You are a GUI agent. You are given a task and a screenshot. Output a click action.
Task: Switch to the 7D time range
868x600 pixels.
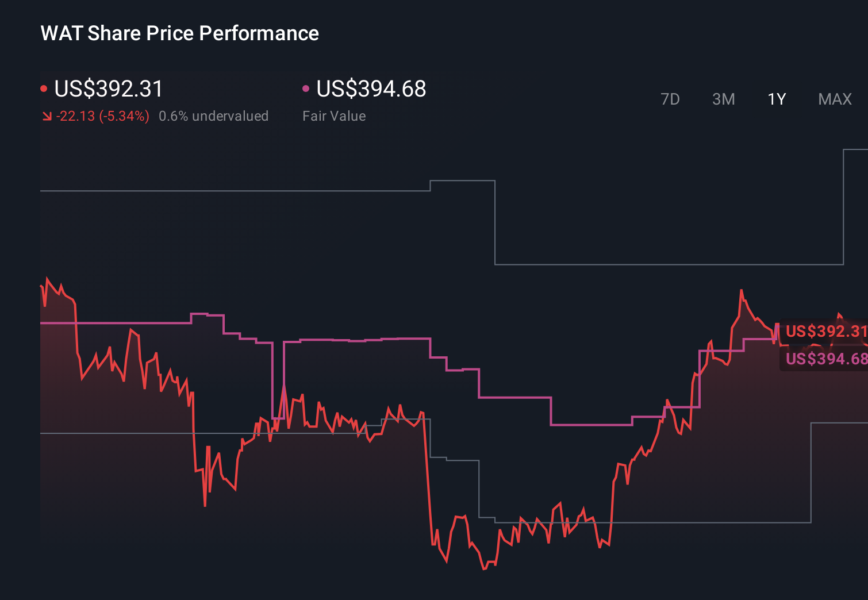(670, 99)
